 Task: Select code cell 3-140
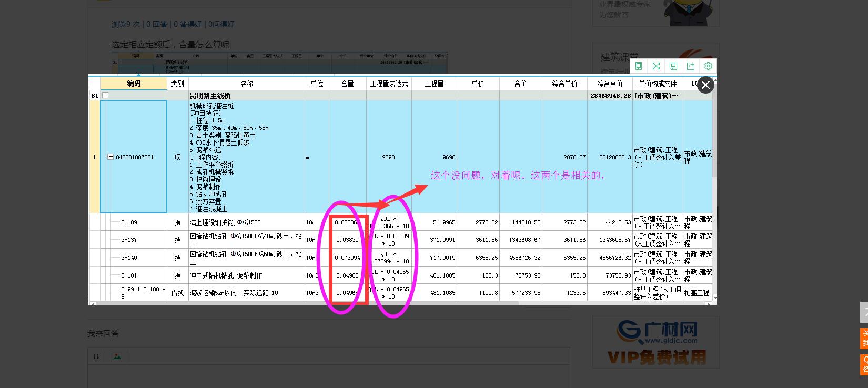[x=134, y=258]
